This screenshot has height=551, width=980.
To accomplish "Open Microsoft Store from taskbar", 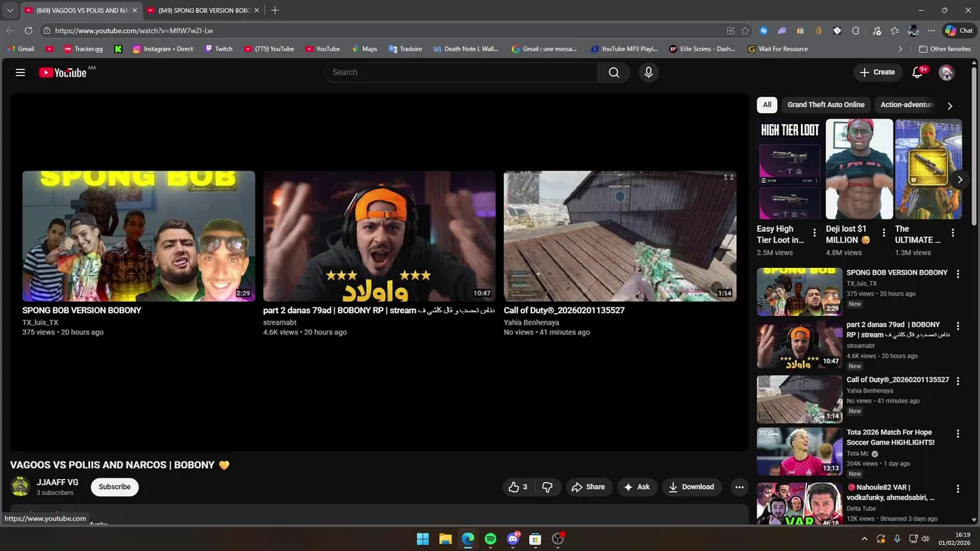I will click(x=535, y=539).
